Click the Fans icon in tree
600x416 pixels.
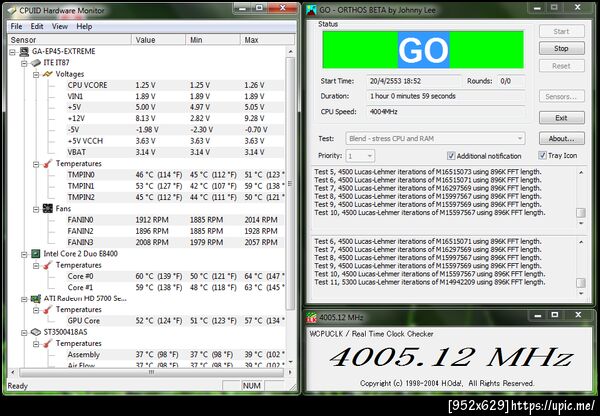point(47,209)
